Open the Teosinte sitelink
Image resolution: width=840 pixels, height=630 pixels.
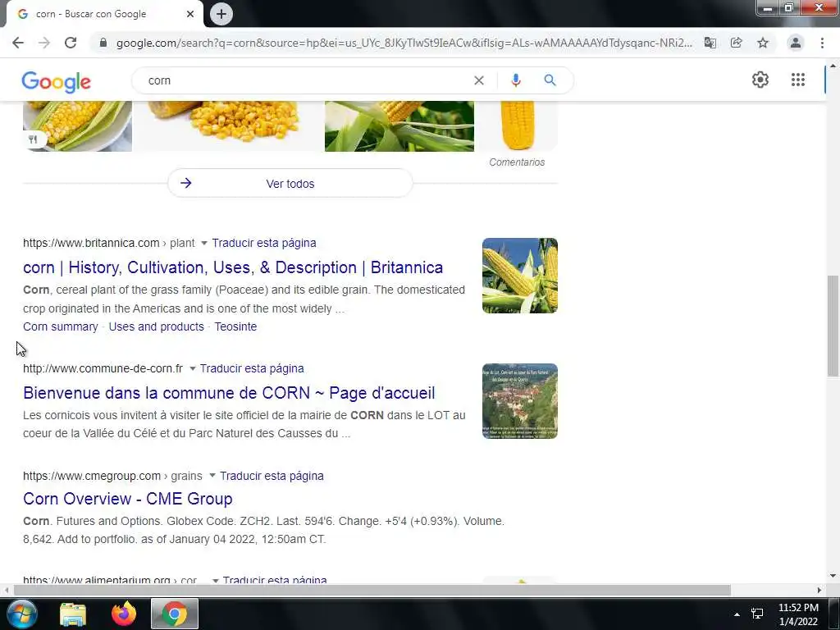coord(235,326)
